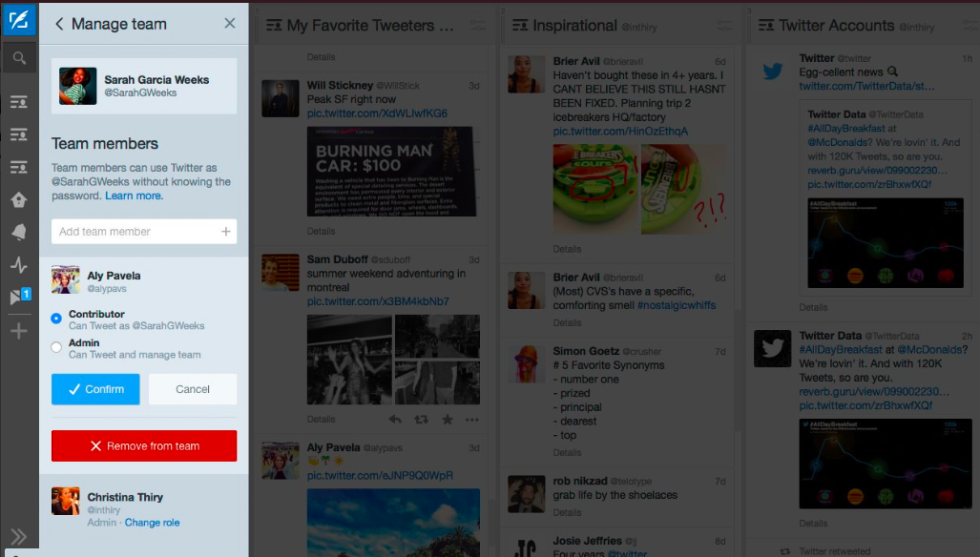The width and height of the screenshot is (980, 557).
Task: Open Burning Man Car image in Will Stickney tweet
Action: (392, 172)
